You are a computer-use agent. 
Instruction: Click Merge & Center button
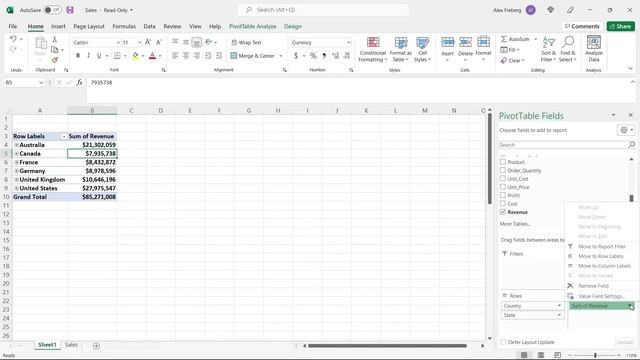click(x=253, y=56)
